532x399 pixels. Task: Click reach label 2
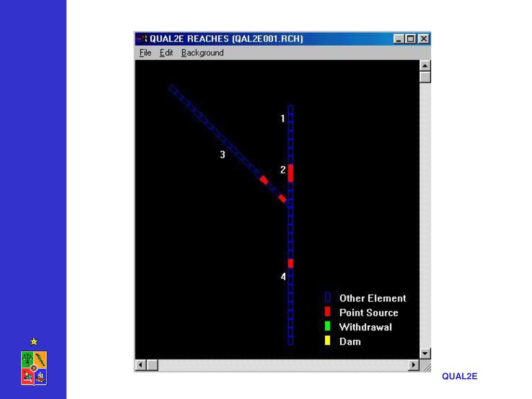[283, 170]
